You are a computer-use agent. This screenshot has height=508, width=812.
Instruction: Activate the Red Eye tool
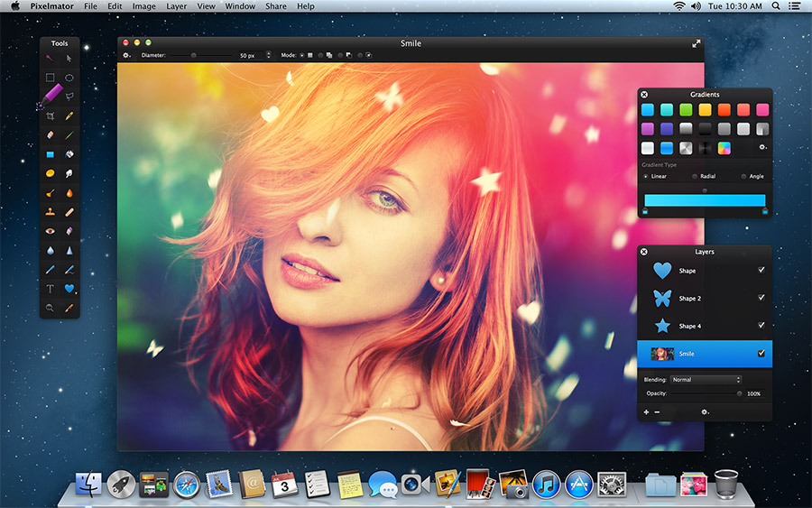tap(51, 231)
